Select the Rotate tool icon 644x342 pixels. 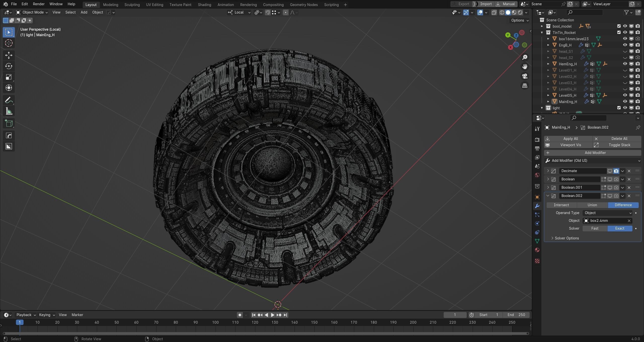point(9,66)
